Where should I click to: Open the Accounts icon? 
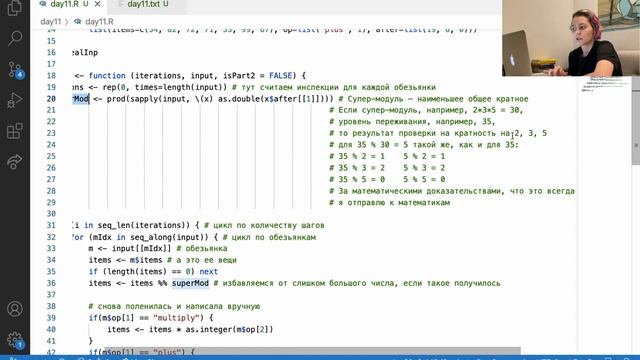[15, 309]
